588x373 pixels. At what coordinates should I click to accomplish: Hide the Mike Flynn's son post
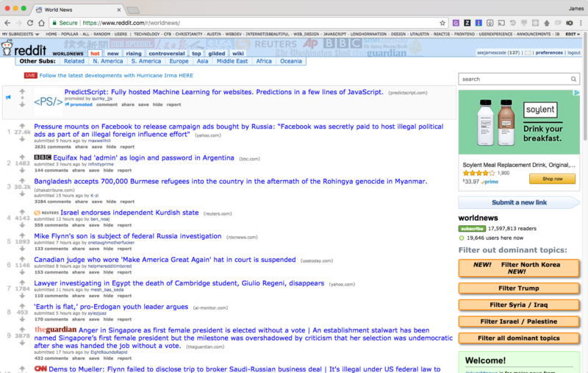pyautogui.click(x=108, y=249)
